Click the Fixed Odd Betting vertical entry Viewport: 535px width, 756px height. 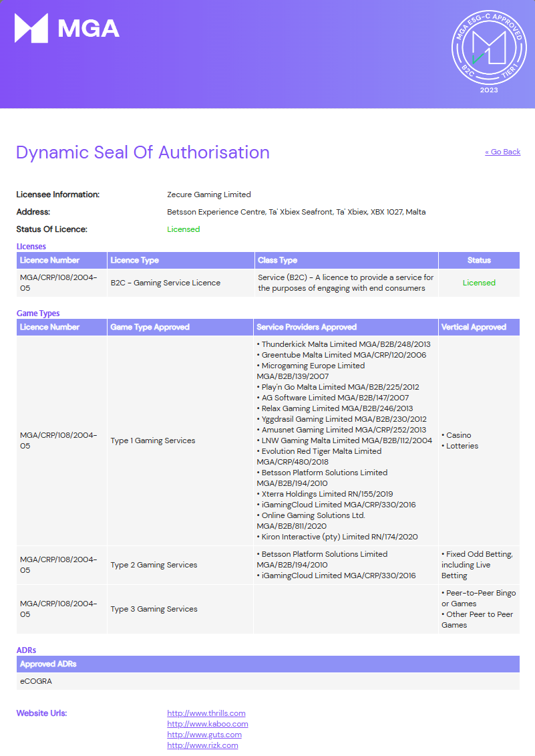[x=477, y=565]
